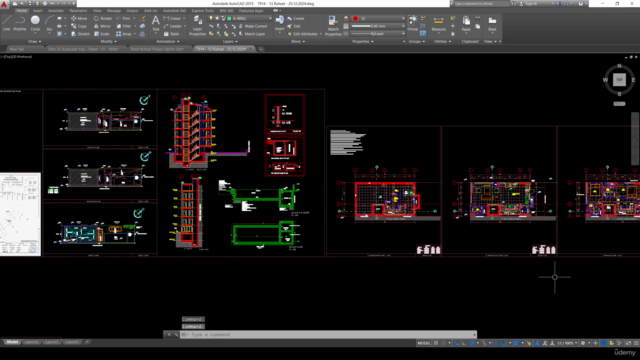Click the block Edit button

(294, 26)
